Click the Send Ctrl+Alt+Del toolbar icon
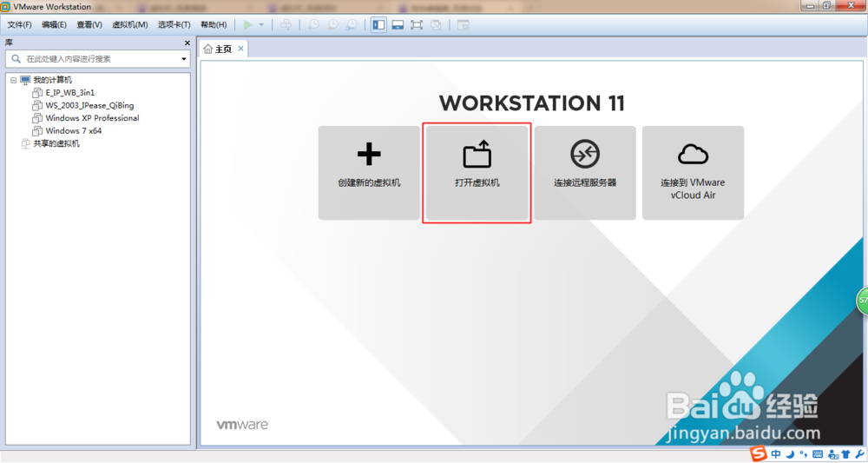Image resolution: width=868 pixels, height=463 pixels. (x=286, y=25)
